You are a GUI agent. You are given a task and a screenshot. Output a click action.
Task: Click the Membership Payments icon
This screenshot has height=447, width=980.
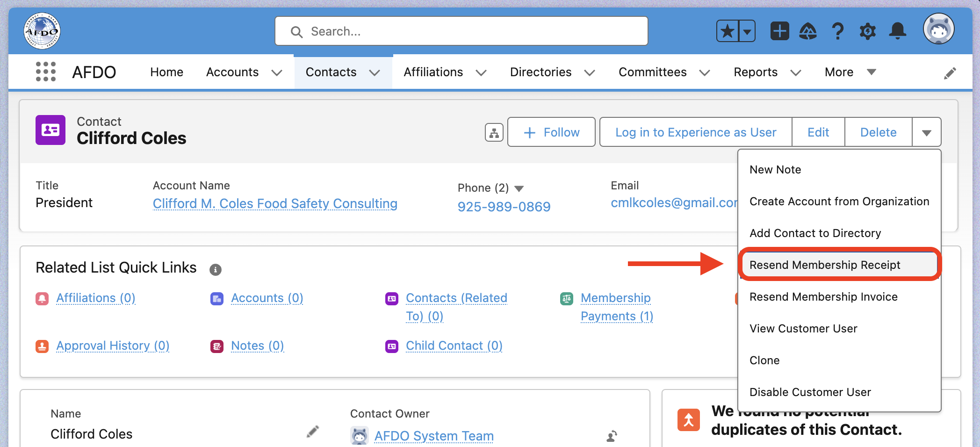[x=567, y=298]
